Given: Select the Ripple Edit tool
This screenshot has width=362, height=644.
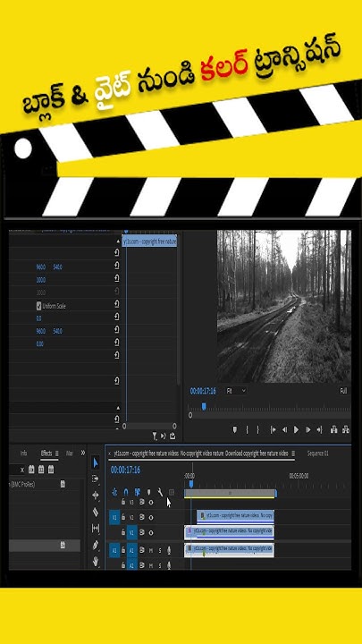Looking at the screenshot, I should [96, 496].
